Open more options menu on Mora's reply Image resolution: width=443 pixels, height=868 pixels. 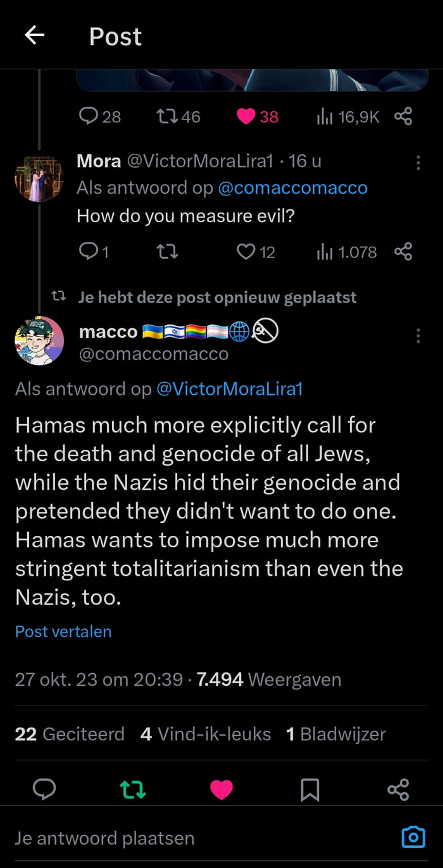pos(418,163)
